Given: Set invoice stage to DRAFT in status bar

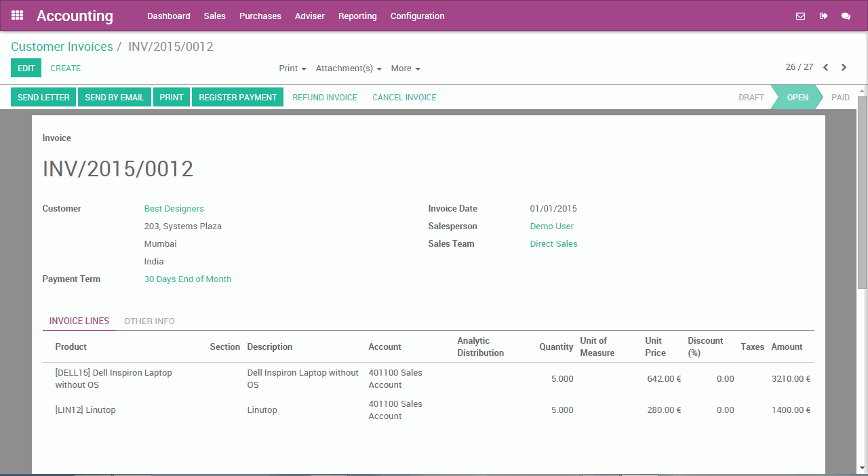Looking at the screenshot, I should (x=751, y=97).
